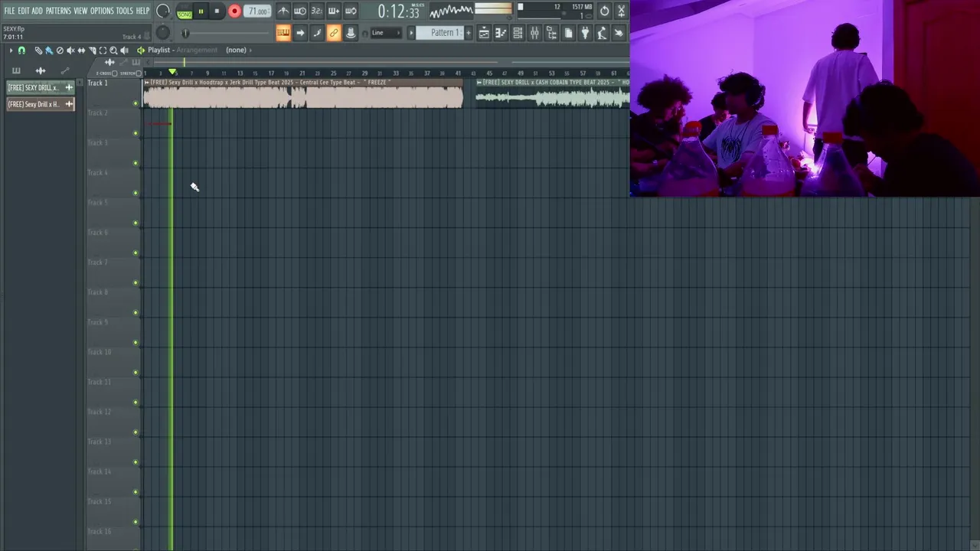Switch Pat/Song mode toggle
Screen dimensions: 980x551
[185, 12]
